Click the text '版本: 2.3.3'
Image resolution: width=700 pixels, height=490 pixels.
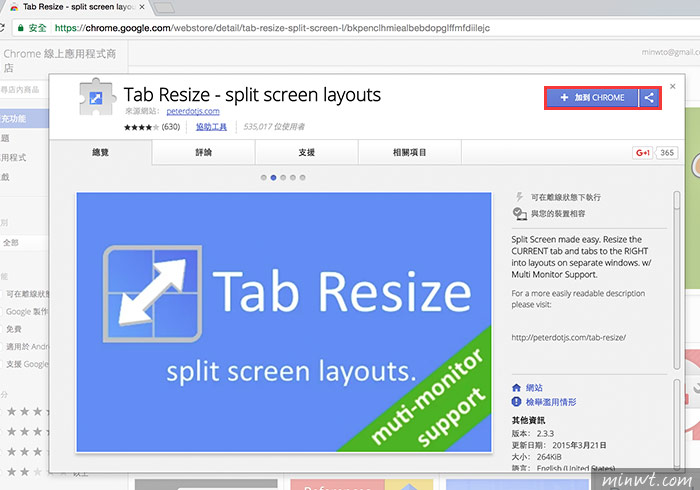click(533, 433)
